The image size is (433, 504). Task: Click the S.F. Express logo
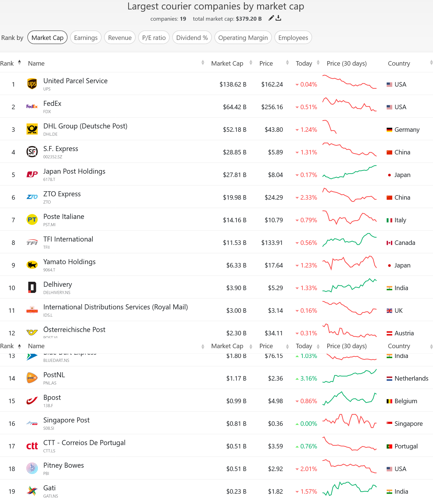click(32, 152)
